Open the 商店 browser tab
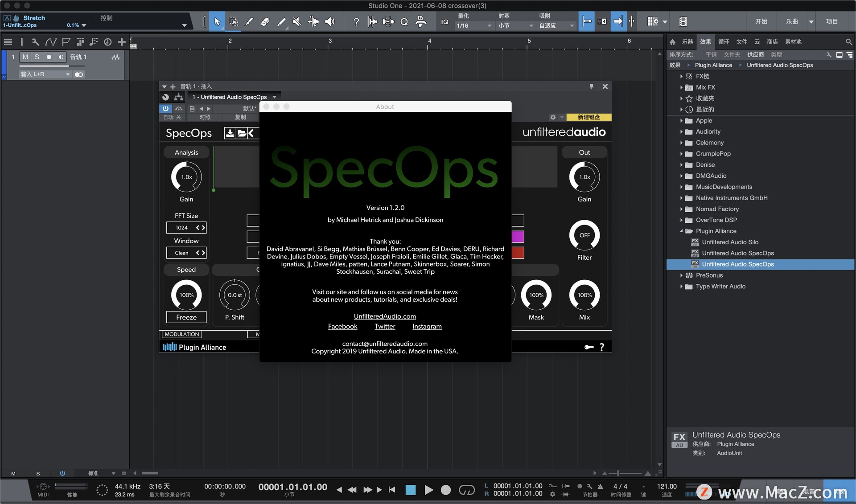 pos(772,42)
